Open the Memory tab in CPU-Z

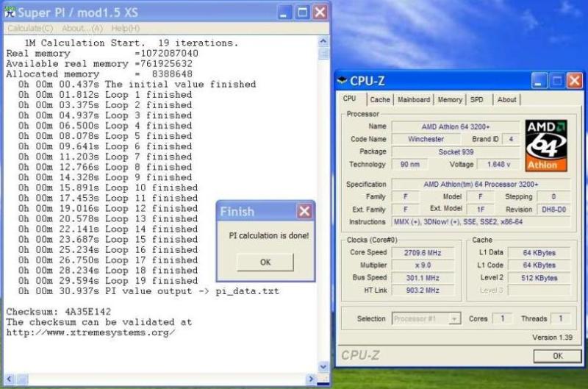point(450,99)
